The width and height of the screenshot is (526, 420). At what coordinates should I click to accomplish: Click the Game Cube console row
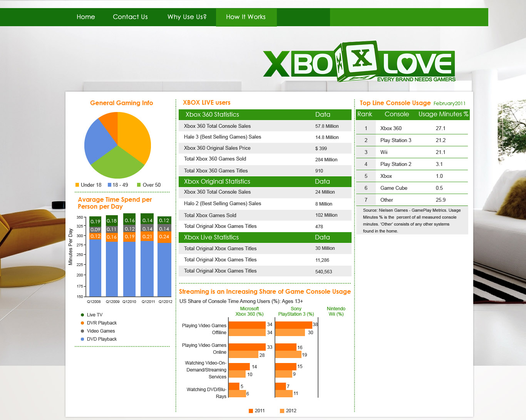(x=412, y=188)
